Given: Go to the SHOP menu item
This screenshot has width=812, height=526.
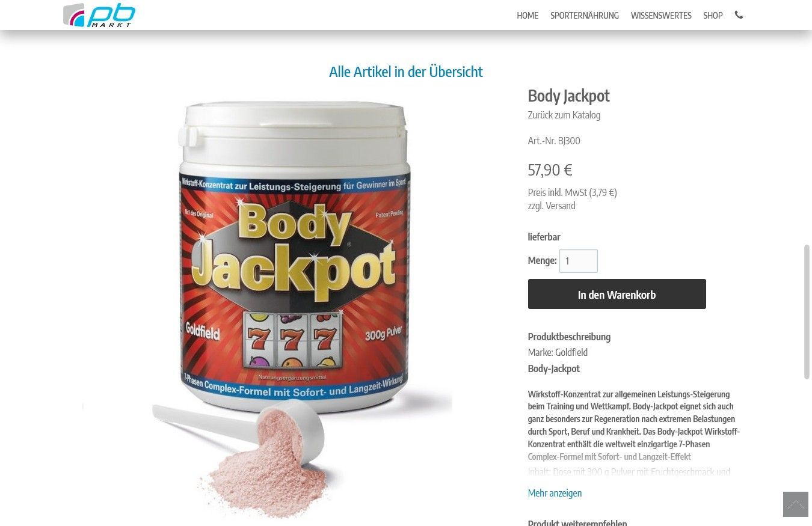Looking at the screenshot, I should point(713,16).
